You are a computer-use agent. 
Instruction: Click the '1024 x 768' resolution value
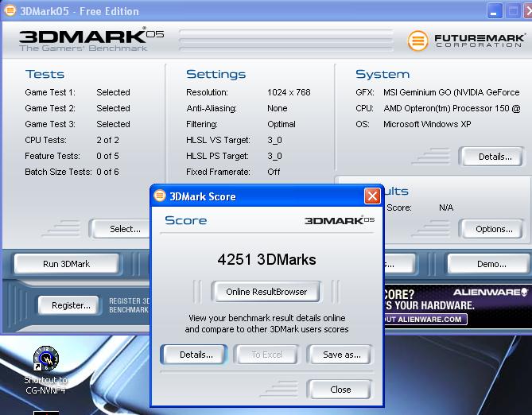(x=289, y=92)
